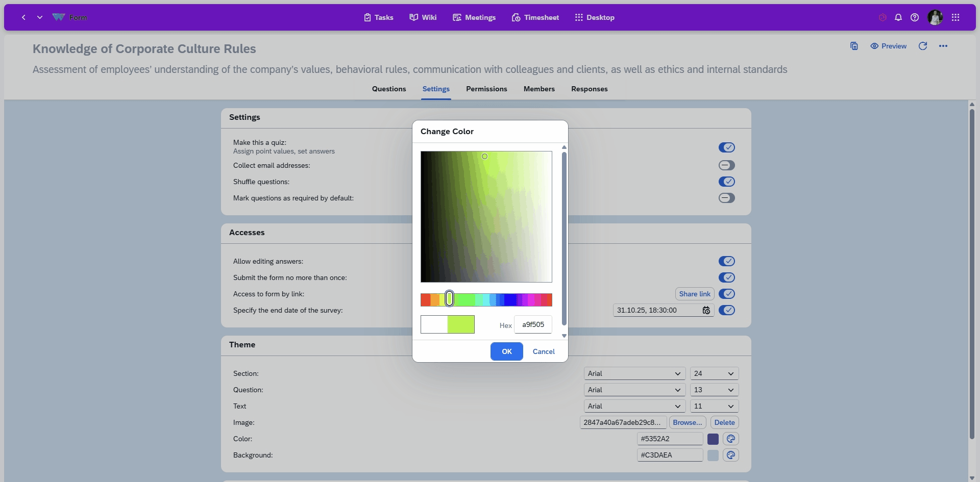Click the notifications bell icon

tap(898, 17)
